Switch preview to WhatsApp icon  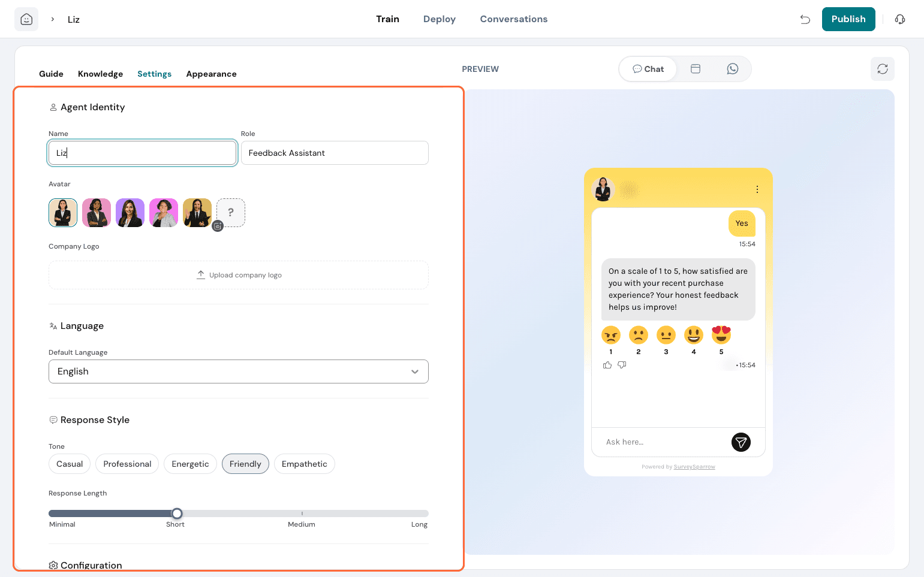(732, 69)
